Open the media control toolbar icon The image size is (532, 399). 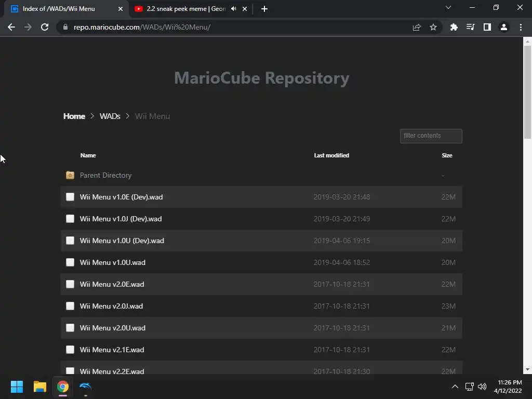pyautogui.click(x=470, y=27)
